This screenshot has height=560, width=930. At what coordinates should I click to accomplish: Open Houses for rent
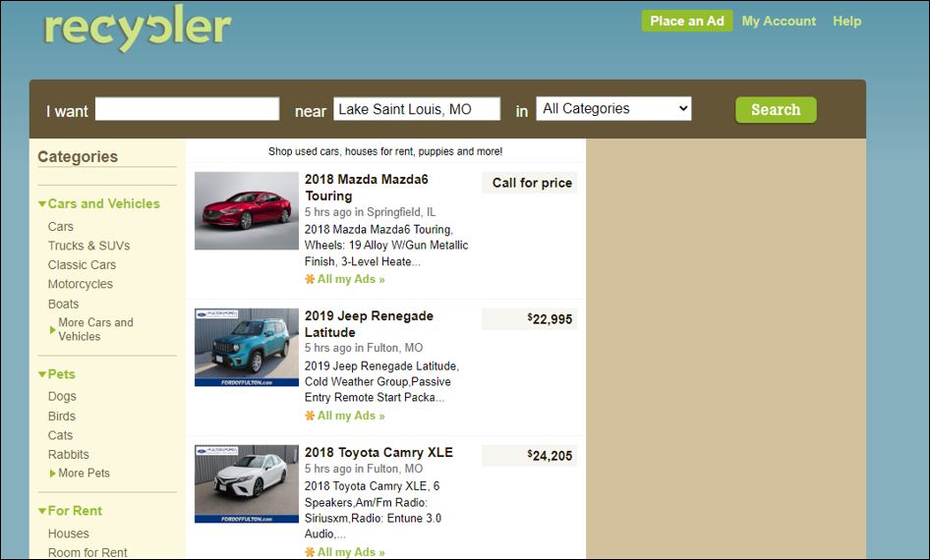[x=68, y=533]
